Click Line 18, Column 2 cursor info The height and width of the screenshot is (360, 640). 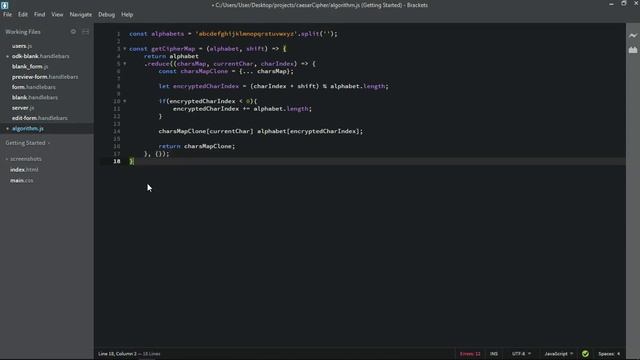click(117, 353)
